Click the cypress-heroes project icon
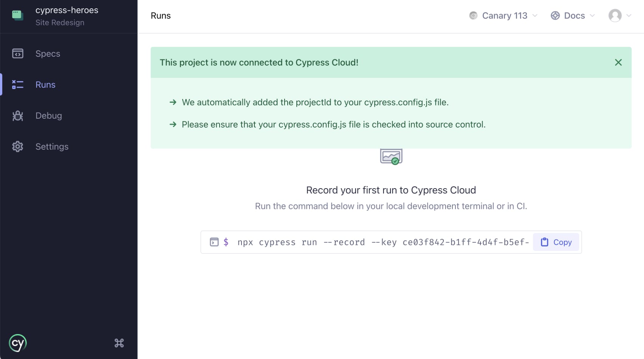644x359 pixels. (18, 15)
